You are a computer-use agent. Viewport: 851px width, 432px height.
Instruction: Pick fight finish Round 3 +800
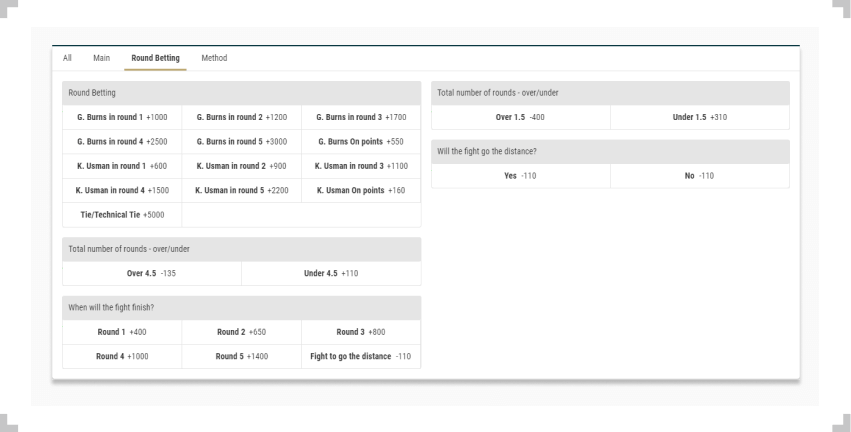(361, 332)
